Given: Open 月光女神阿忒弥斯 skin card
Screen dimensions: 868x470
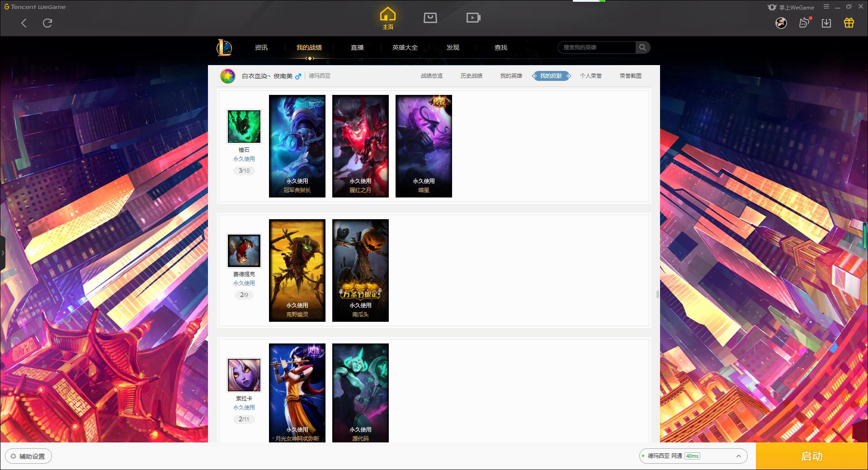Looking at the screenshot, I should tap(297, 393).
